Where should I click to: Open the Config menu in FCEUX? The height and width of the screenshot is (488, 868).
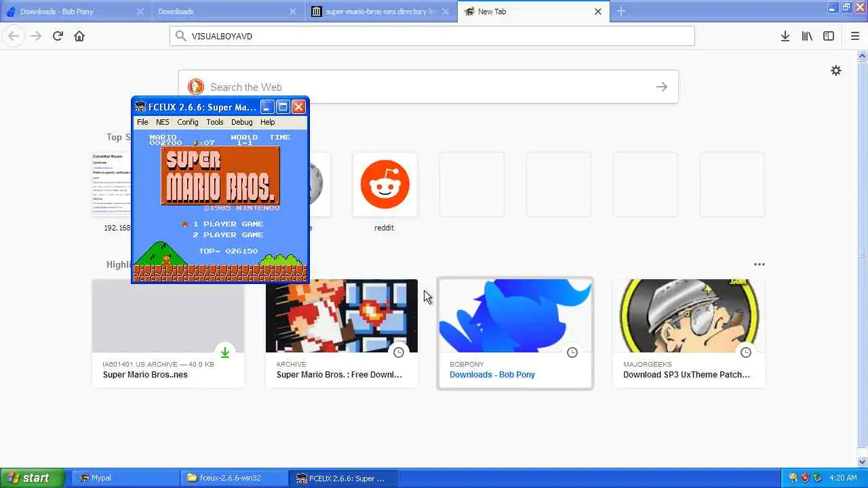[188, 122]
